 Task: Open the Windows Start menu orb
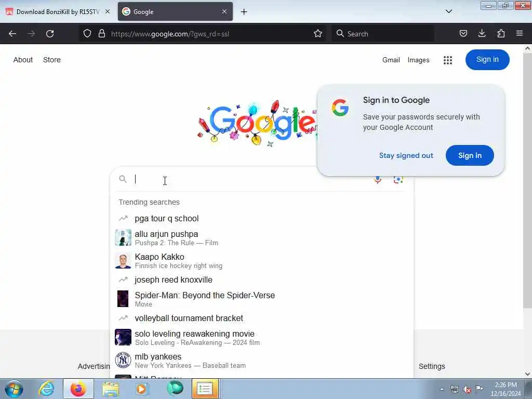pyautogui.click(x=14, y=389)
